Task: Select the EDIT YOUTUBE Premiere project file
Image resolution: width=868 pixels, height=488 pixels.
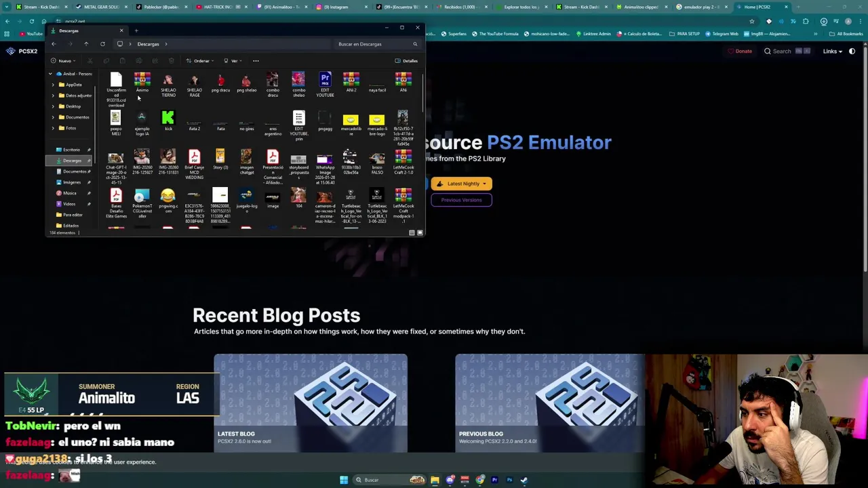Action: point(325,85)
